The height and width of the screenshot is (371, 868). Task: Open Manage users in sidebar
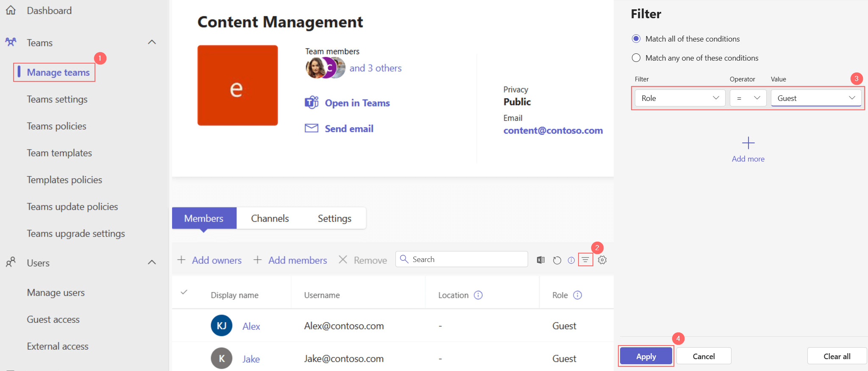click(x=56, y=293)
